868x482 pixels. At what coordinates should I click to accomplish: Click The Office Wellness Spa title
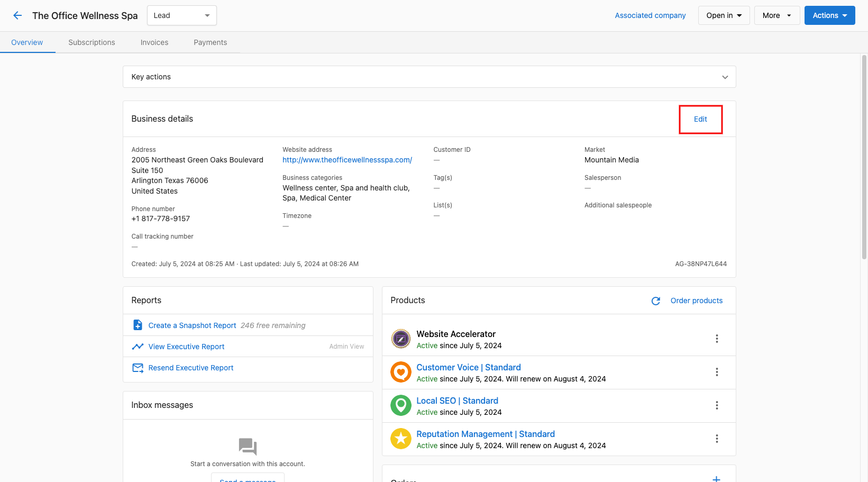pos(85,15)
